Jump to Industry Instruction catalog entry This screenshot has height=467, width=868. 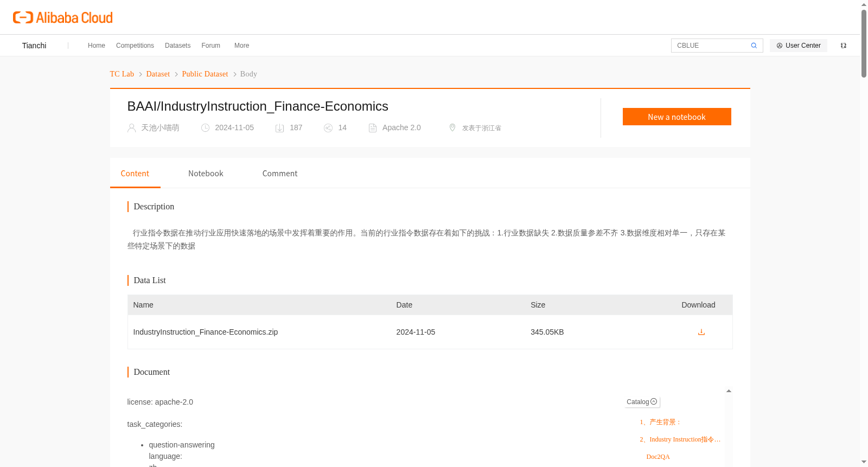[680, 439]
